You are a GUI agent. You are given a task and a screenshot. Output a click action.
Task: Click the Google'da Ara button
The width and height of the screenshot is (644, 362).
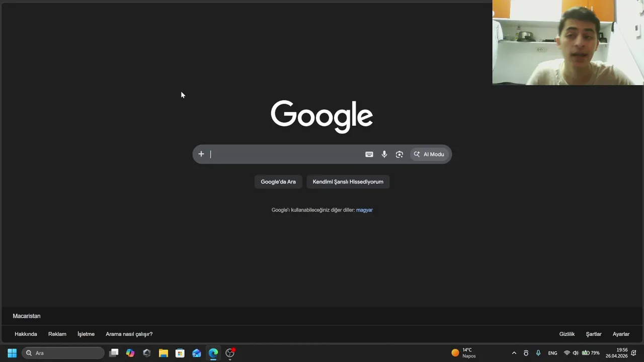tap(278, 182)
